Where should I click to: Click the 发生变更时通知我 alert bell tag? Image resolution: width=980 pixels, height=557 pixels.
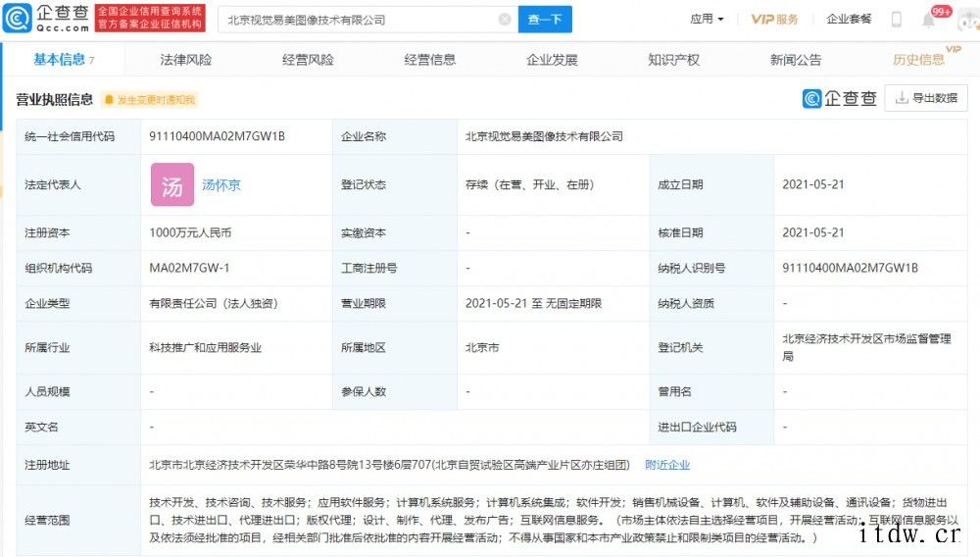click(x=150, y=99)
